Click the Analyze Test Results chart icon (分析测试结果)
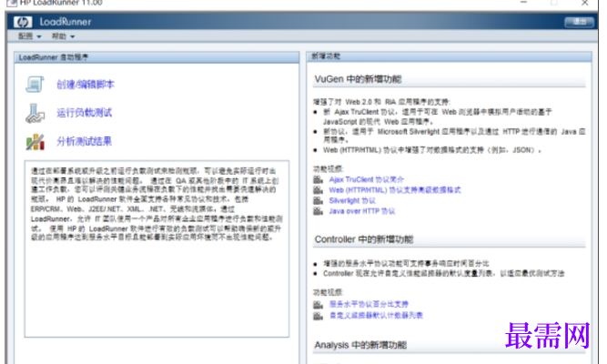The image size is (607, 364). (35, 142)
